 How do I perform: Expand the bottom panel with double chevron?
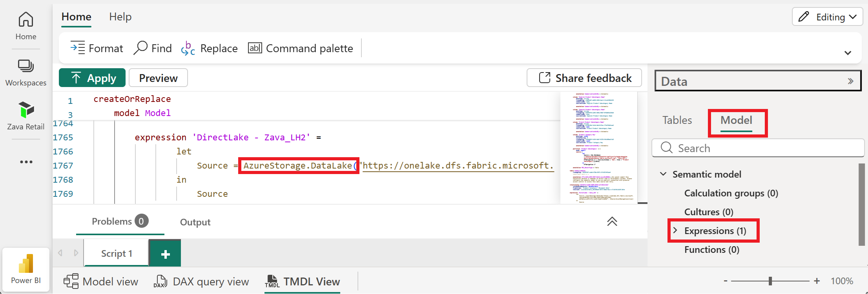coord(612,221)
